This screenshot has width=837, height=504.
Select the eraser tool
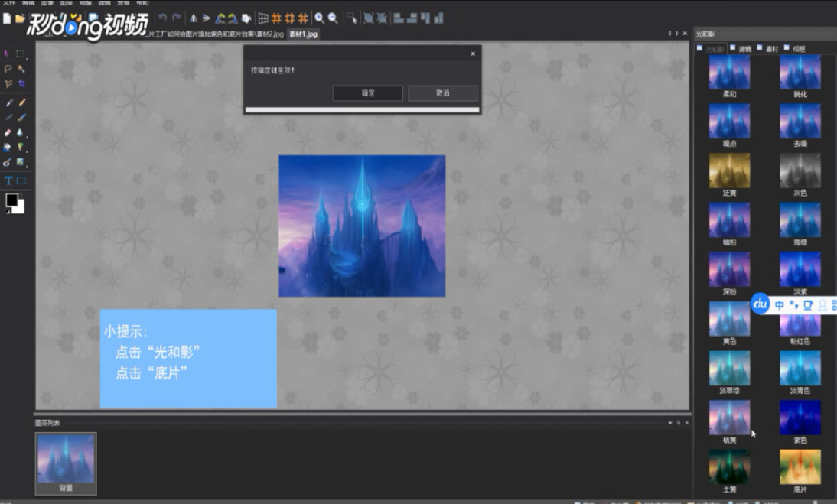[8, 132]
